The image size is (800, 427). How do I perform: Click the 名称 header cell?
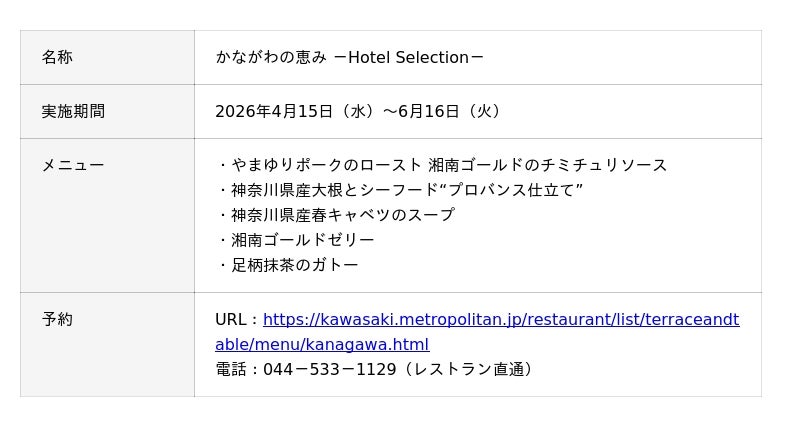[57, 57]
